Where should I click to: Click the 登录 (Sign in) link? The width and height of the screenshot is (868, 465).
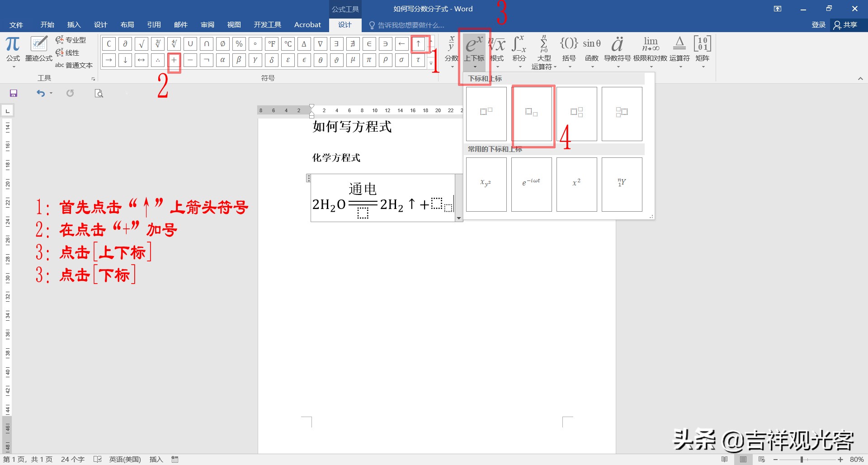tap(818, 25)
